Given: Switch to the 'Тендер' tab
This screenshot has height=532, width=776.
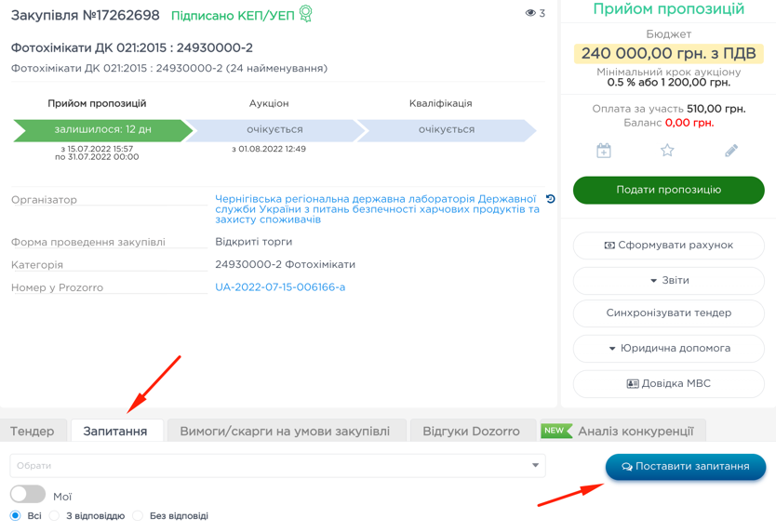Looking at the screenshot, I should click(x=33, y=432).
